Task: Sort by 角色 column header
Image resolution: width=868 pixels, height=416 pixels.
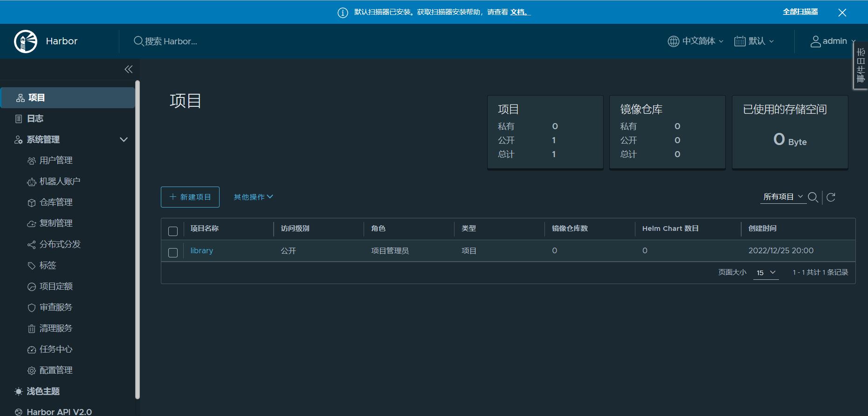Action: coord(378,229)
